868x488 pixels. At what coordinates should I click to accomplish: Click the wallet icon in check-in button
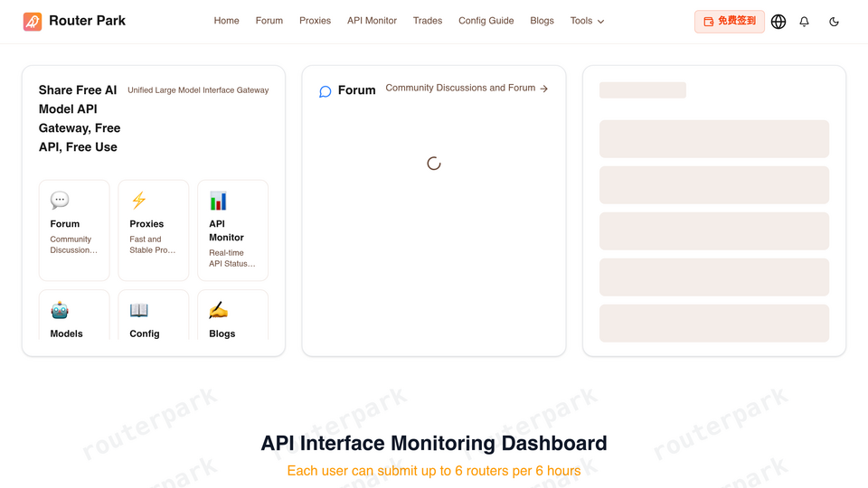click(x=708, y=22)
